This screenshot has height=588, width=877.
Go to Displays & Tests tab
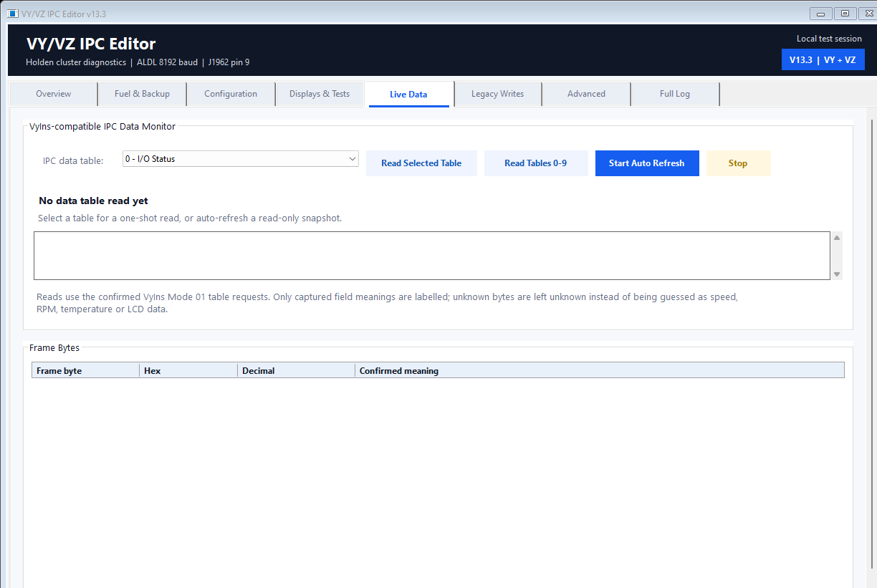320,94
